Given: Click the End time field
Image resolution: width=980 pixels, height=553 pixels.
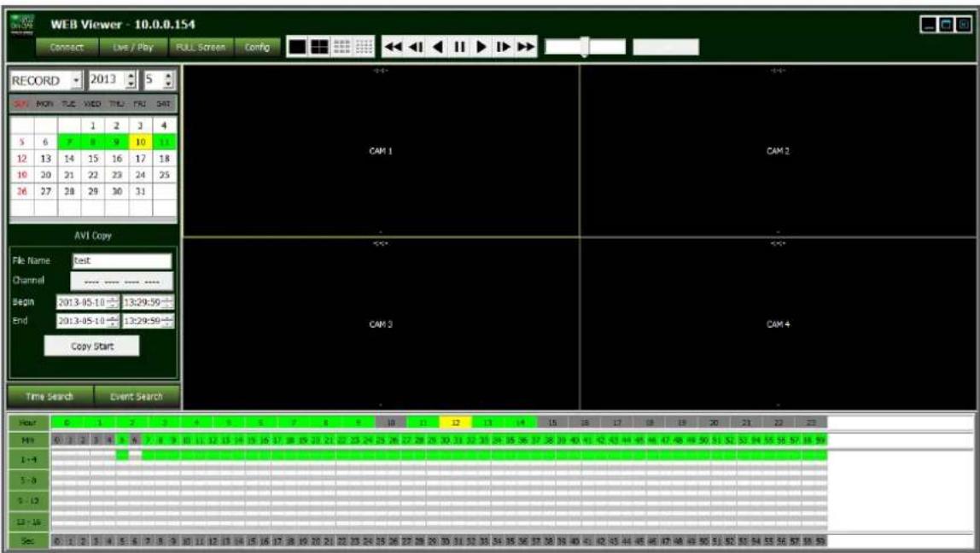Looking at the screenshot, I should [x=148, y=321].
